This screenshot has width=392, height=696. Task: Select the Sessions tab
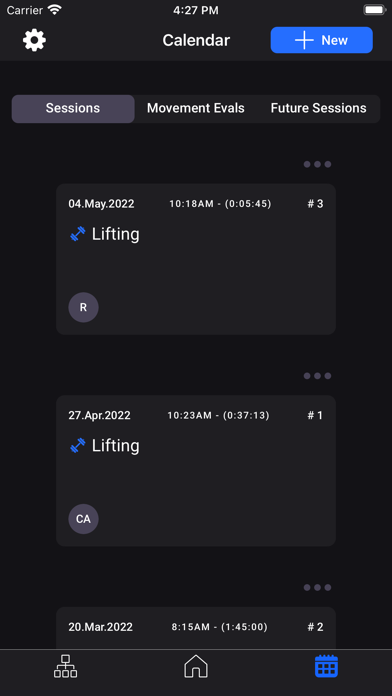point(73,108)
